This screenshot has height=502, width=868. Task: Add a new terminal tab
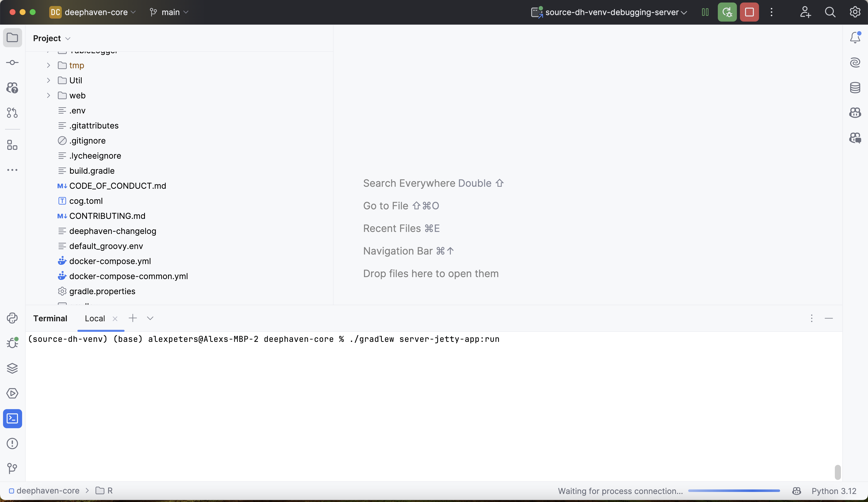point(133,318)
